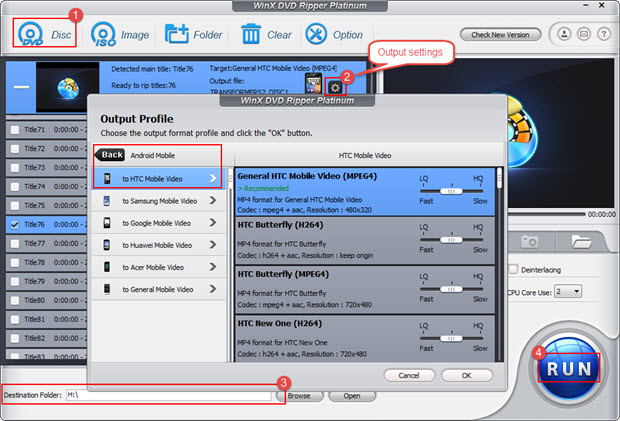Adjust quality slider for HTC Butterfly (H264)
Viewport: 620px width, 421px height.
451,240
